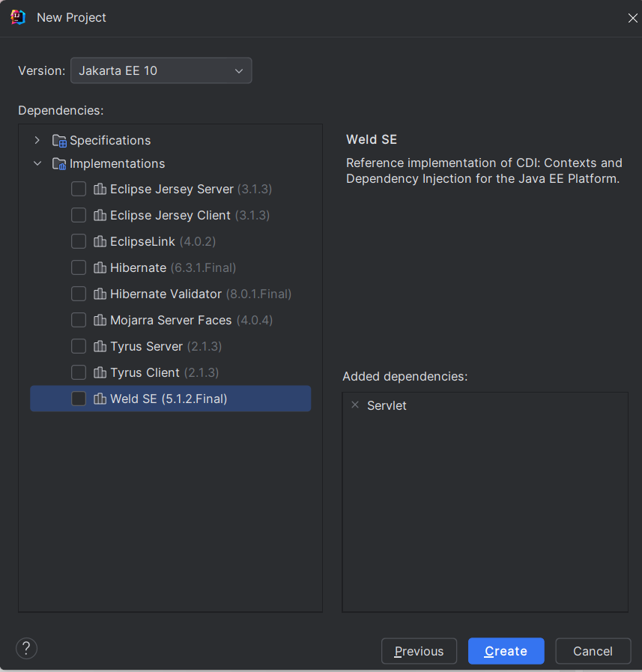This screenshot has width=642, height=672.
Task: Collapse the Implementations tree node
Action: tap(37, 163)
